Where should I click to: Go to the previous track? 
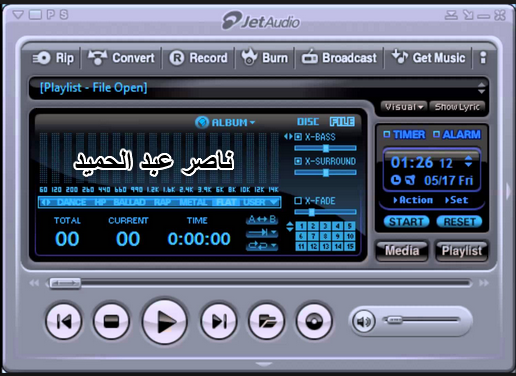[x=64, y=322]
